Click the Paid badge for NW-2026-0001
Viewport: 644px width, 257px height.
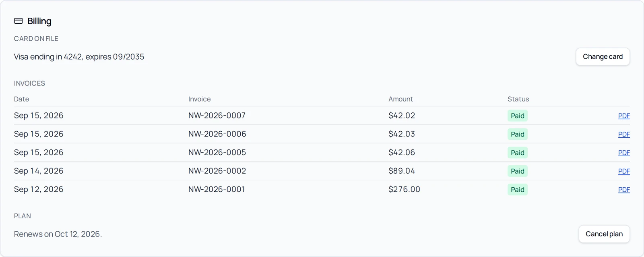[518, 190]
